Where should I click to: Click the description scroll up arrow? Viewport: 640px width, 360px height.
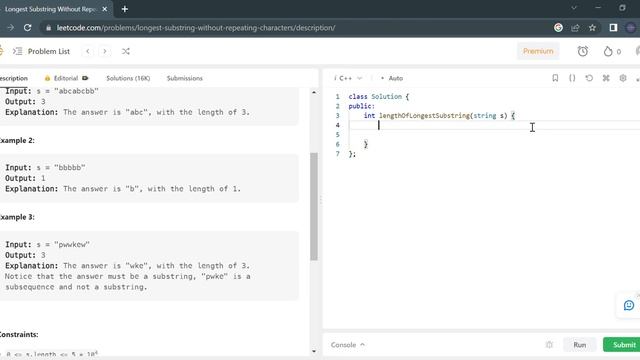[314, 93]
